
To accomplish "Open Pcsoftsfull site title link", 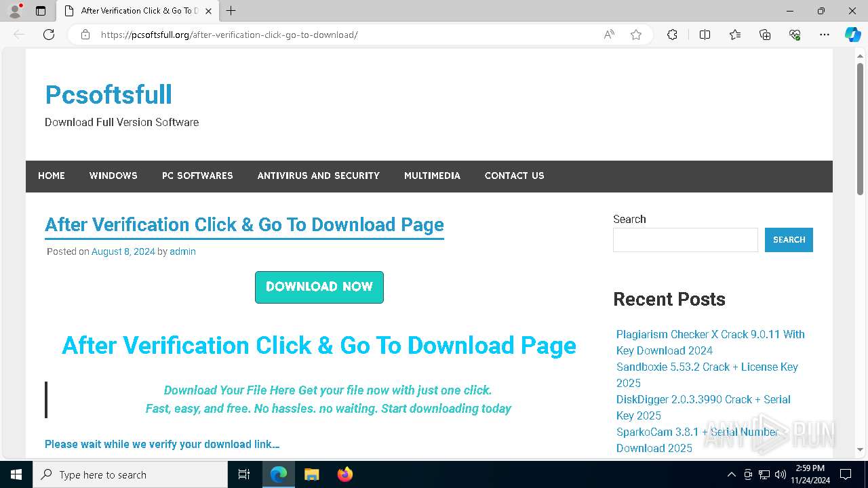I will point(108,94).
